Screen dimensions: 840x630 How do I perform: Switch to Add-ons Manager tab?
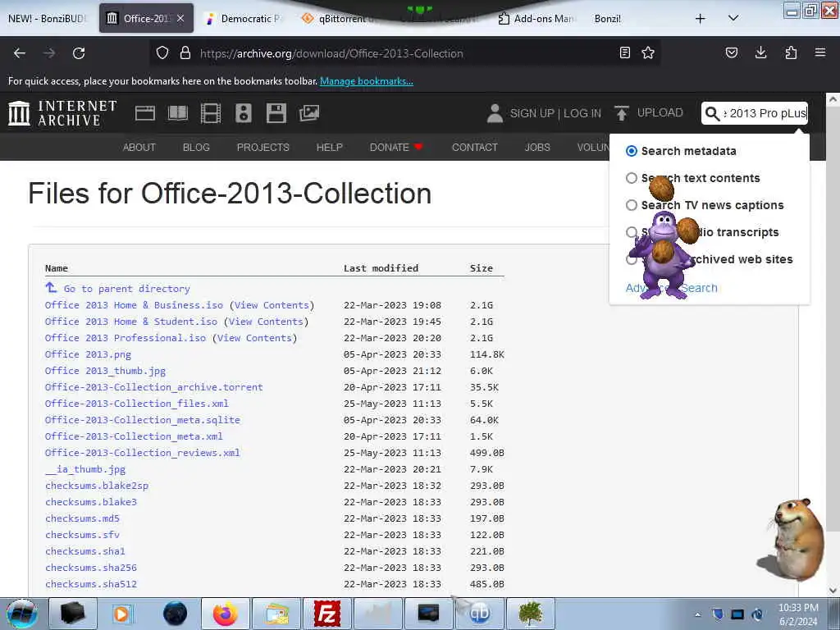click(x=536, y=18)
